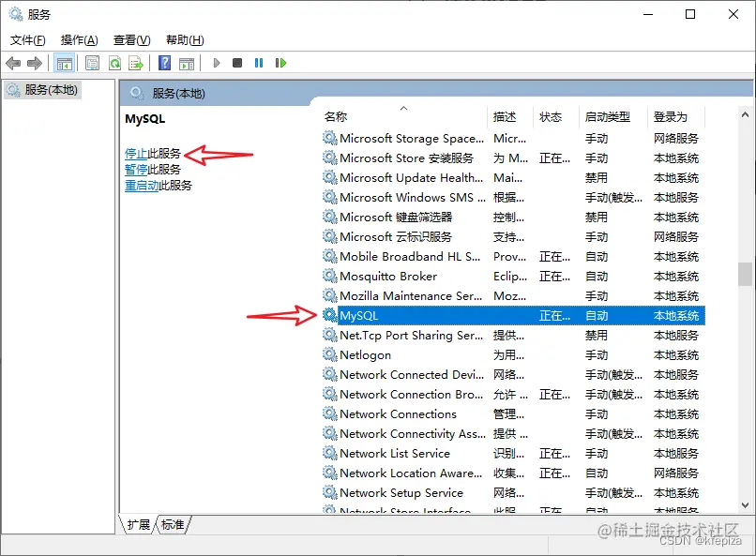
Task: Select the Network Connection Bro... service row
Action: (x=512, y=394)
